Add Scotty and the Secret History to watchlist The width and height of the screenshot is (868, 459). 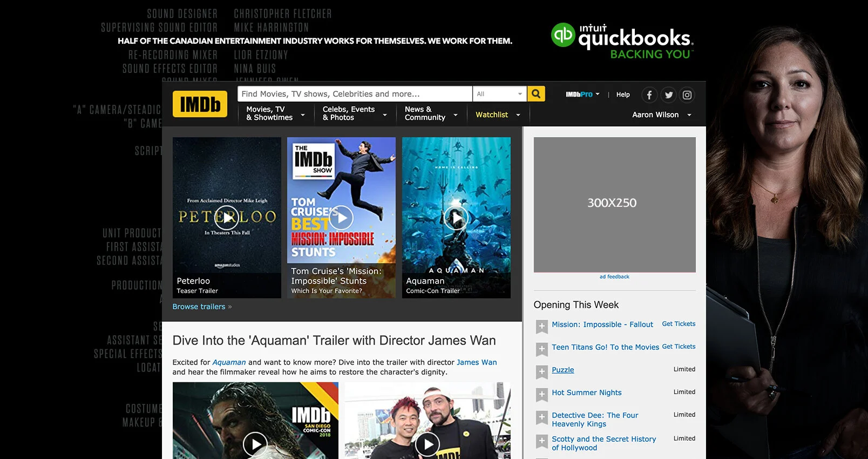click(542, 441)
